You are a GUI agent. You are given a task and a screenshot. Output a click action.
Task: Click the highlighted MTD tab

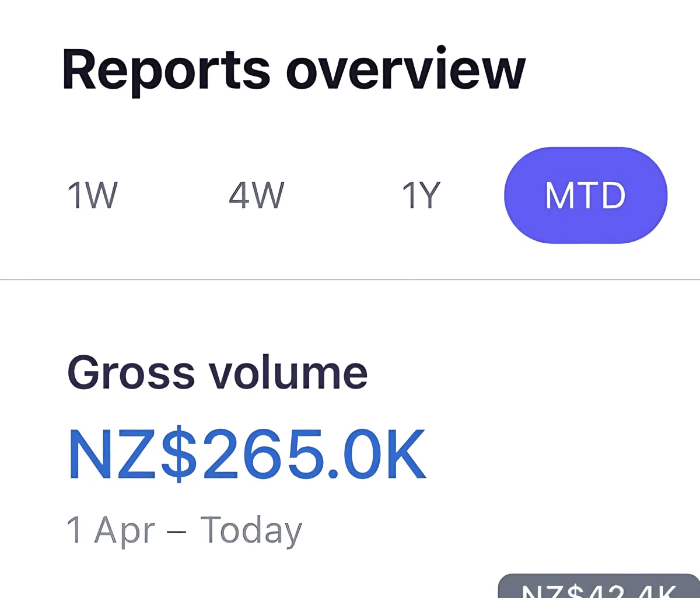(585, 195)
